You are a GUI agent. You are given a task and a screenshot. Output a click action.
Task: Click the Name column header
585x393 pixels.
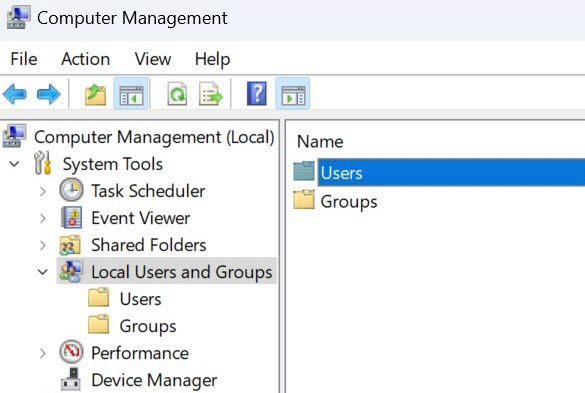pyautogui.click(x=320, y=141)
